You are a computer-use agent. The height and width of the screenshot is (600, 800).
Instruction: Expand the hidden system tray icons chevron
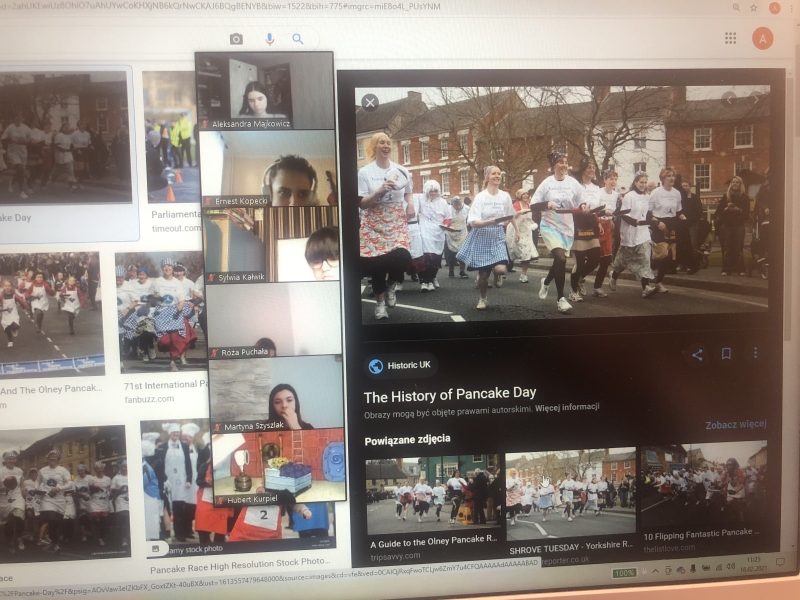point(655,570)
